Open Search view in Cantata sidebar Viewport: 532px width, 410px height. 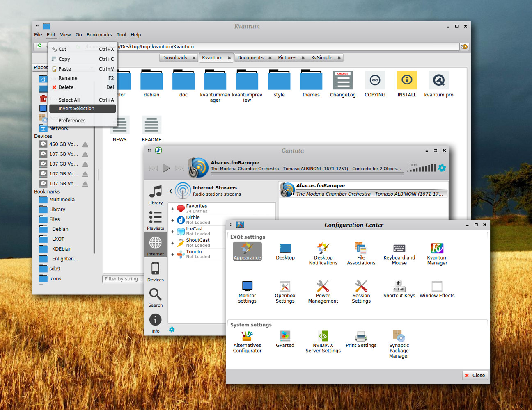tap(155, 297)
